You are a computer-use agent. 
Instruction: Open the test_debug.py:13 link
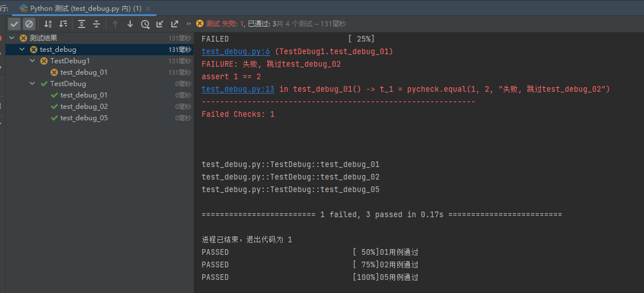click(238, 89)
